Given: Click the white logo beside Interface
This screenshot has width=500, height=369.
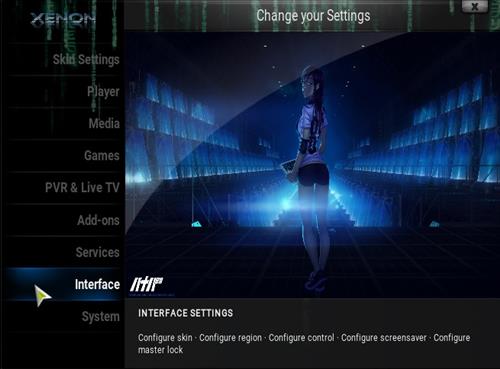Looking at the screenshot, I should click(147, 285).
